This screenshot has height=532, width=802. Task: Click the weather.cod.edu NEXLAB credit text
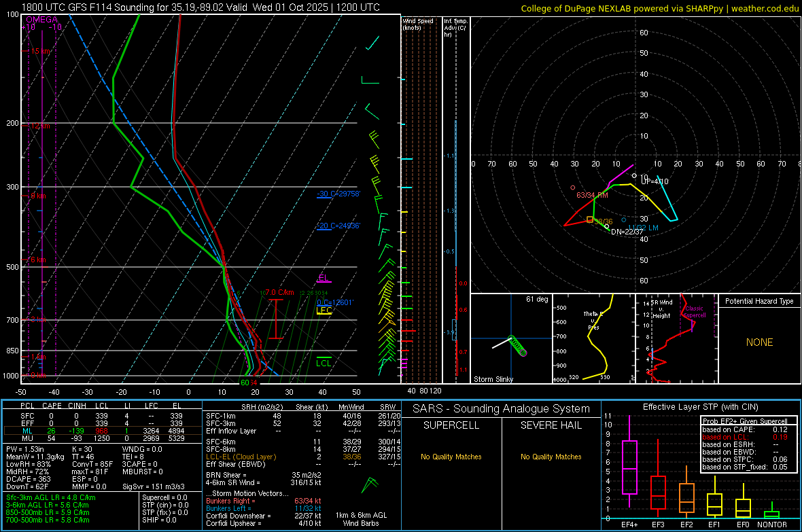659,8
